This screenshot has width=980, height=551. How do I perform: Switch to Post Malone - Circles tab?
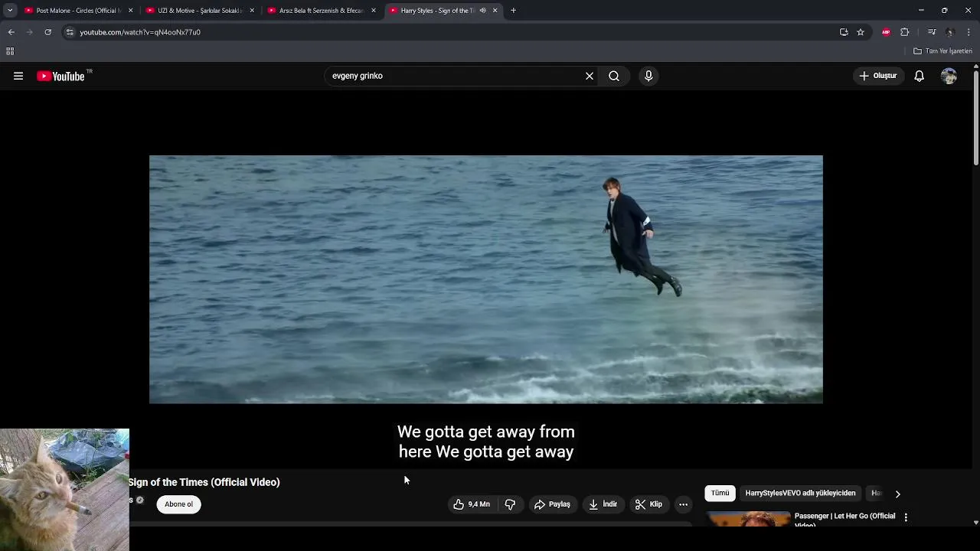79,11
